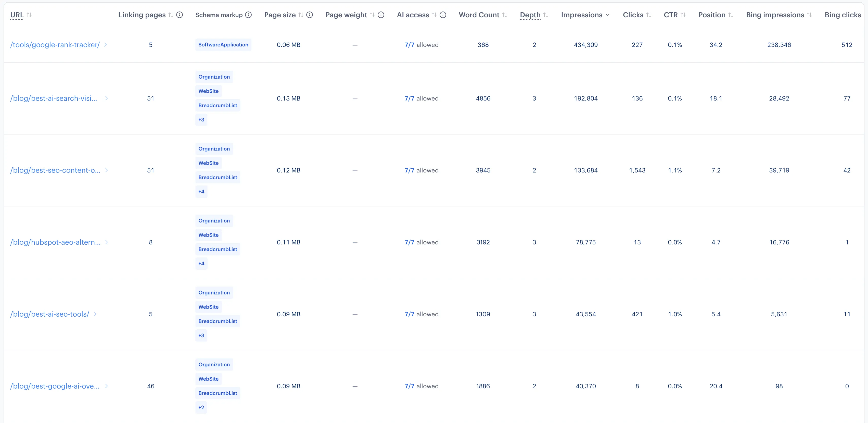Image resolution: width=868 pixels, height=423 pixels.
Task: Expand /tools/google-rank-tracker/ row chevron
Action: tap(106, 44)
